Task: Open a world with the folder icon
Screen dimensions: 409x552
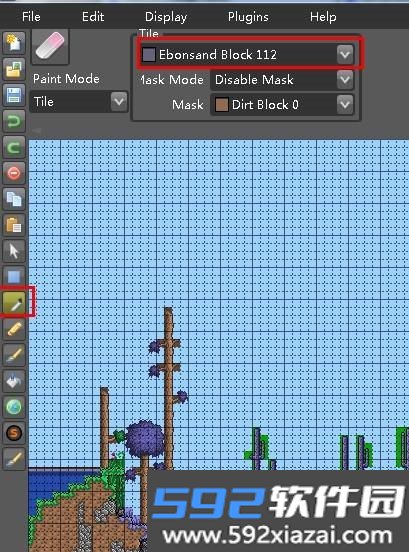Action: click(x=14, y=68)
